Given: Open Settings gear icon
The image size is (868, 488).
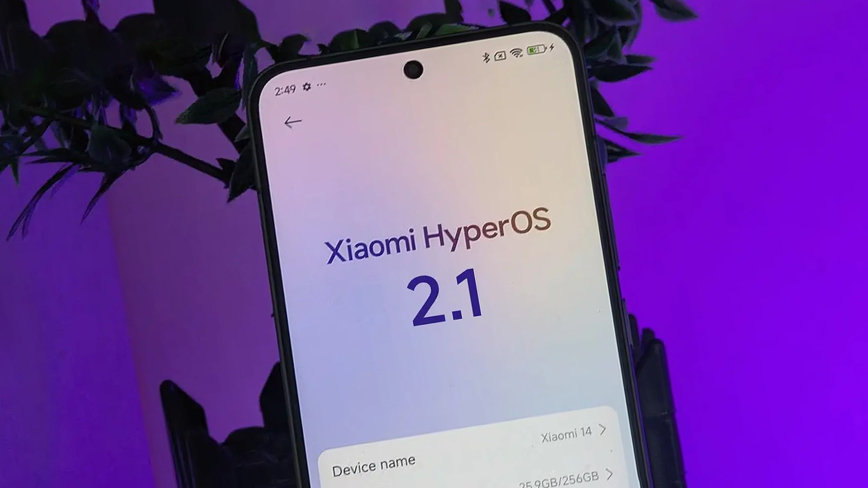Looking at the screenshot, I should (308, 85).
